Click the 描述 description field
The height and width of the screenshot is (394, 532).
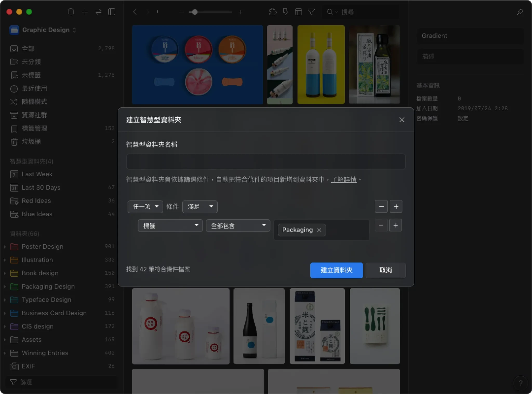coord(470,56)
